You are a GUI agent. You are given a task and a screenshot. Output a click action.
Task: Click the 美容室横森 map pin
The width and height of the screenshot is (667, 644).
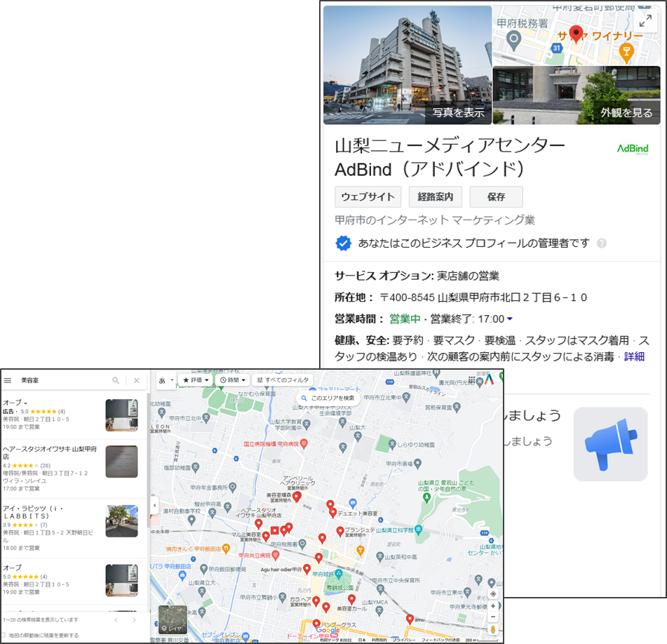[297, 497]
